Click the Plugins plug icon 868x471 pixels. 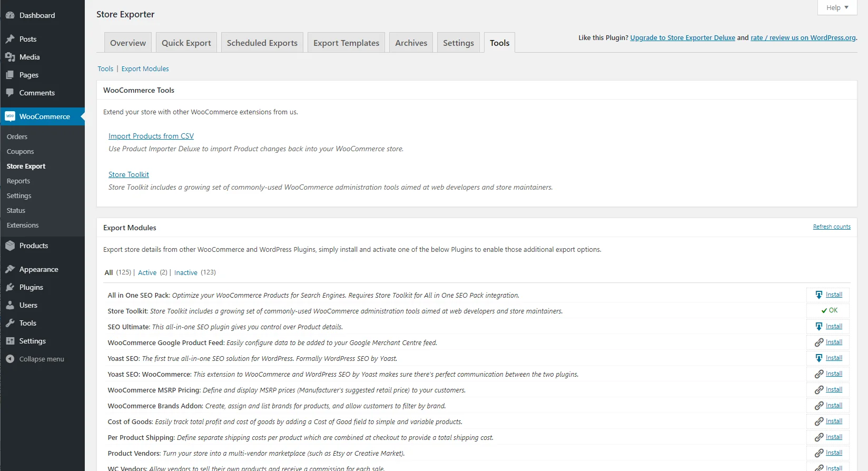10,287
